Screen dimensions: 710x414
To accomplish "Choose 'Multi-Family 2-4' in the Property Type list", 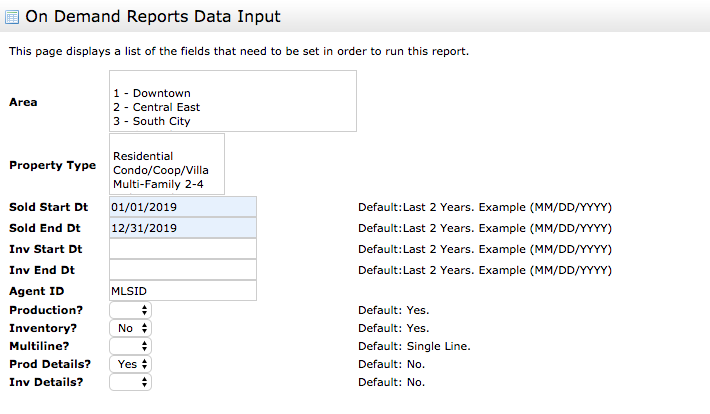I will (158, 184).
